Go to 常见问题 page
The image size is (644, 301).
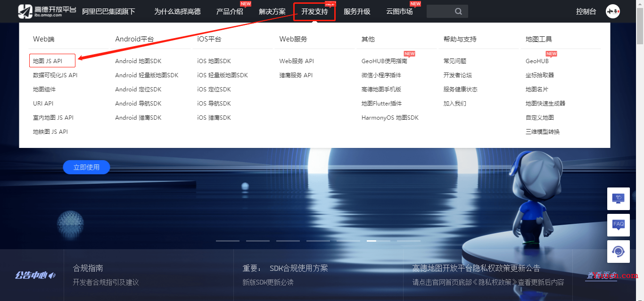pos(455,61)
